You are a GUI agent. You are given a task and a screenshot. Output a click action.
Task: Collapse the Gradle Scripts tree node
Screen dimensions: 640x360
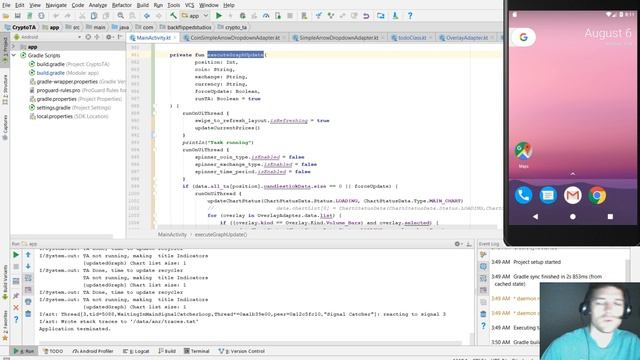click(x=14, y=55)
